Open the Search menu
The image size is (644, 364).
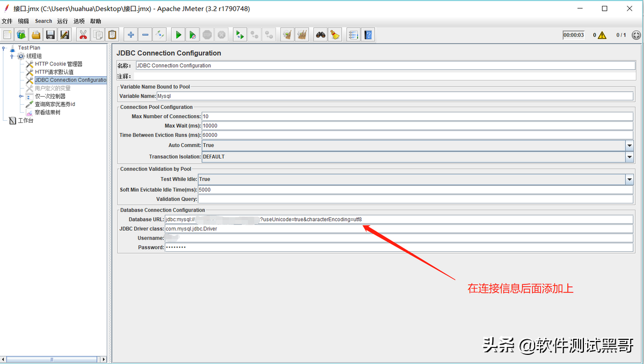[x=43, y=21]
